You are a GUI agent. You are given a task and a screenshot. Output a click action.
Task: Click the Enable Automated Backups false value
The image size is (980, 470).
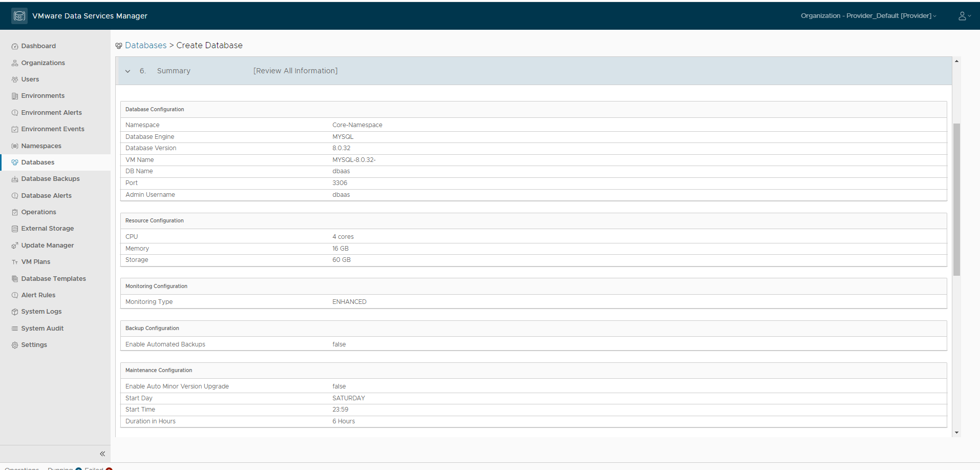tap(339, 344)
